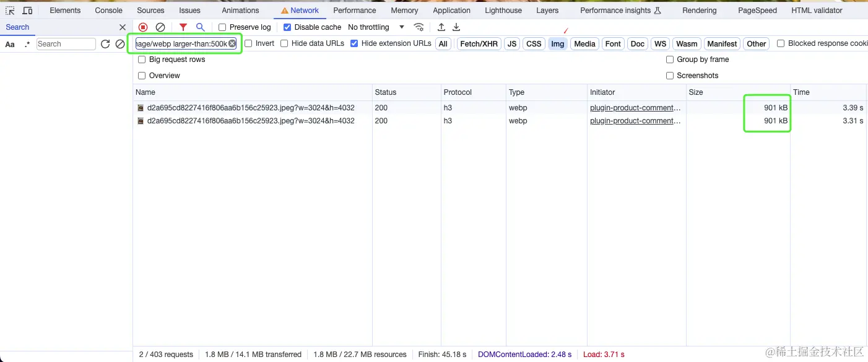Click the export HAR download icon

point(456,27)
